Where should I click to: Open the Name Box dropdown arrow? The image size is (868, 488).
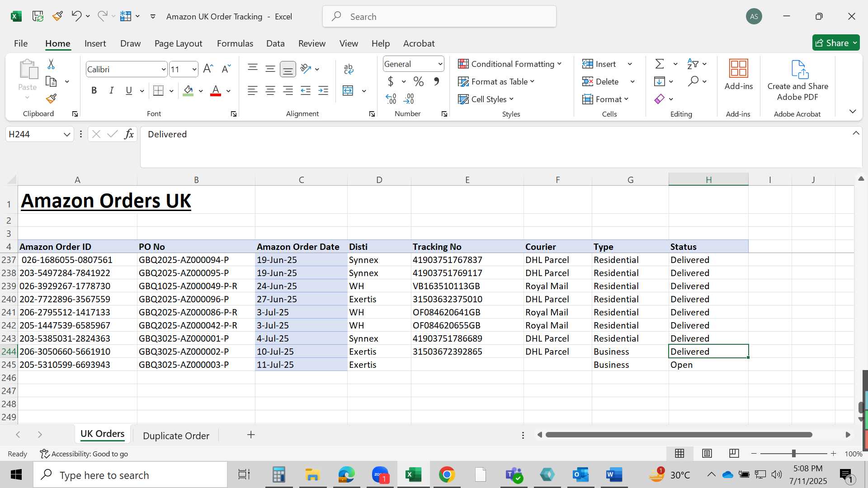click(x=67, y=134)
